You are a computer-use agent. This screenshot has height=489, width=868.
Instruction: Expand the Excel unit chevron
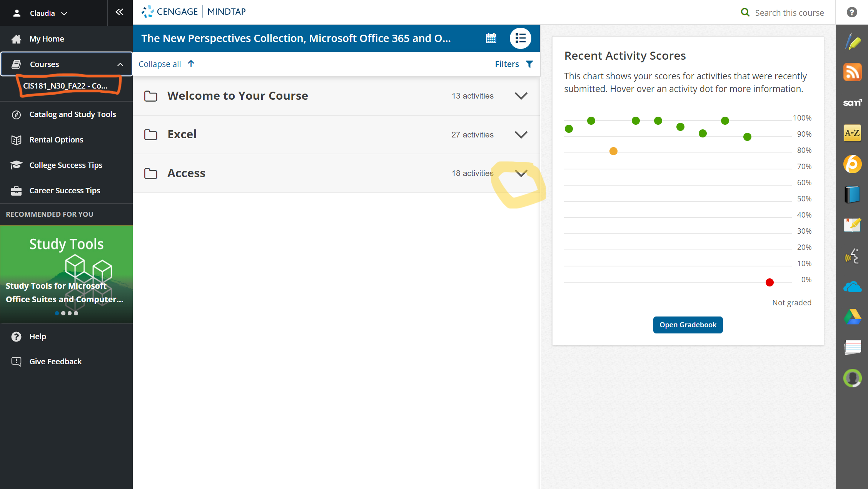(521, 135)
